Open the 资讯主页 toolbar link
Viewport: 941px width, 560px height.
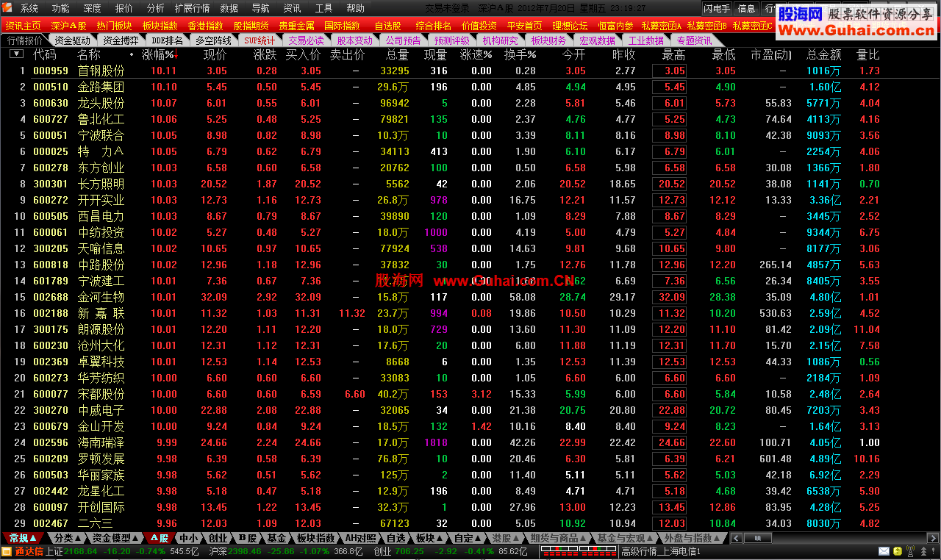23,26
